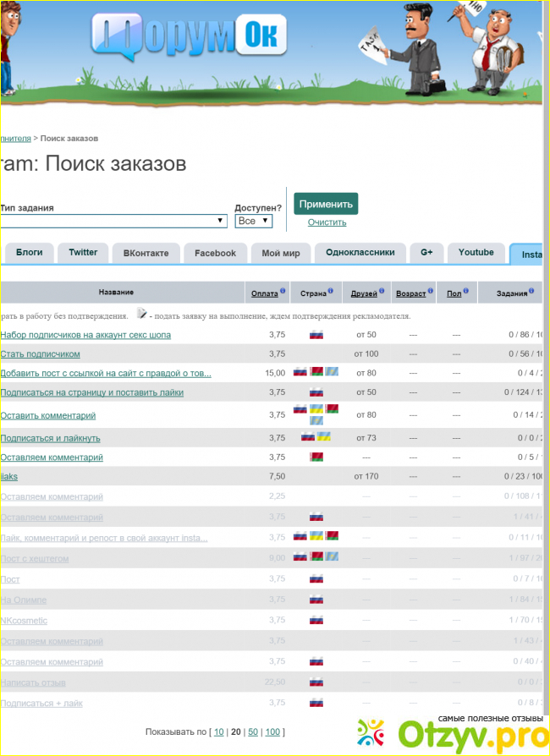Open the Тип задания dropdown
The height and width of the screenshot is (756, 550).
113,221
